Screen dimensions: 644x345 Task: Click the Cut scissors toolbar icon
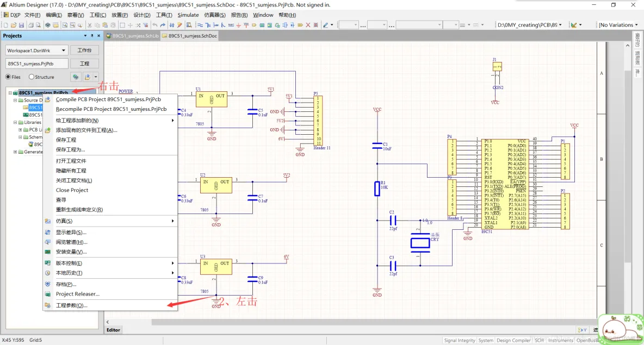pyautogui.click(x=90, y=25)
